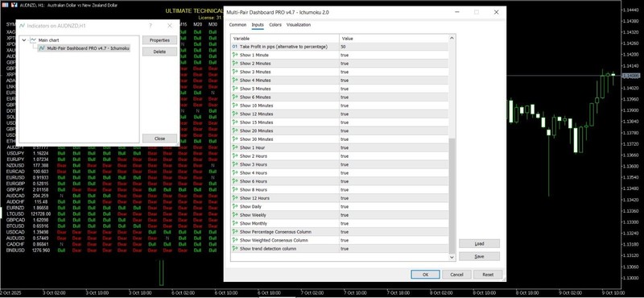Click the Variable column header
644x298 pixels.
(x=285, y=39)
